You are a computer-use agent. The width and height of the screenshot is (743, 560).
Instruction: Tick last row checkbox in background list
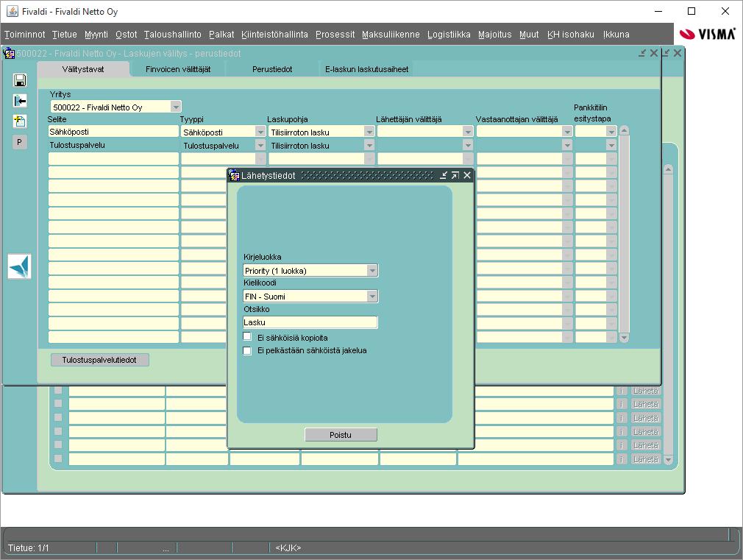pos(58,458)
